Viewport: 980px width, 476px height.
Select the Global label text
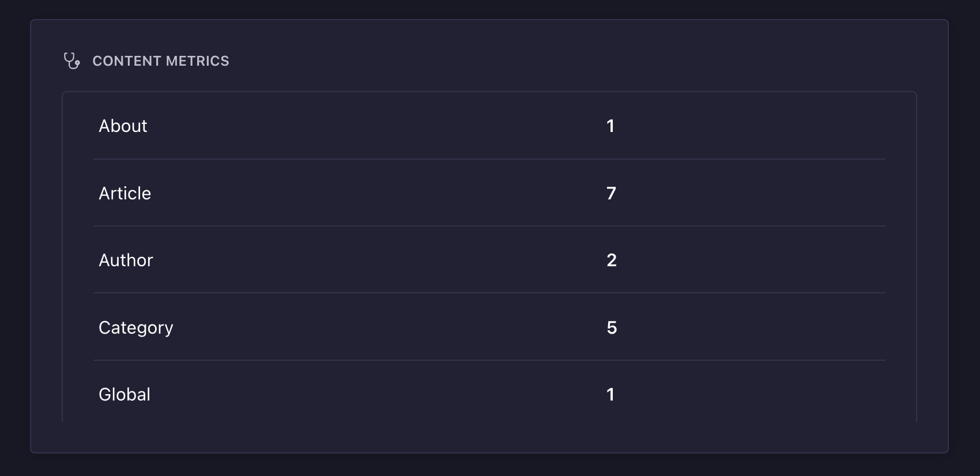point(125,394)
